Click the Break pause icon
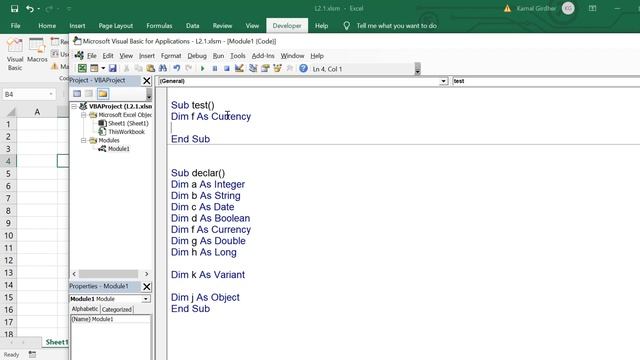This screenshot has height=360, width=640. (215, 69)
